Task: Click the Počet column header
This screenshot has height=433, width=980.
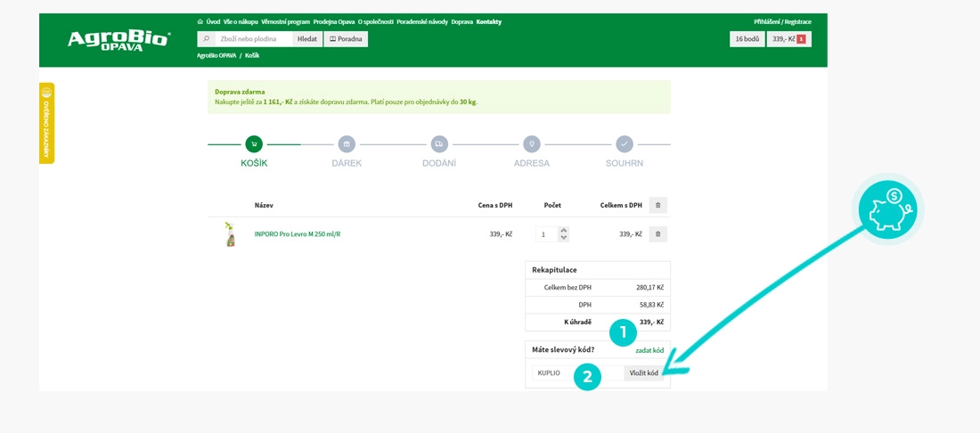Action: (552, 205)
